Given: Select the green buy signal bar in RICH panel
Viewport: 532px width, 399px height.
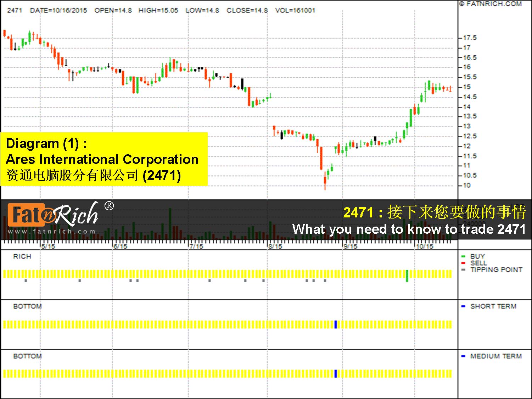Looking at the screenshot, I should pos(407,276).
